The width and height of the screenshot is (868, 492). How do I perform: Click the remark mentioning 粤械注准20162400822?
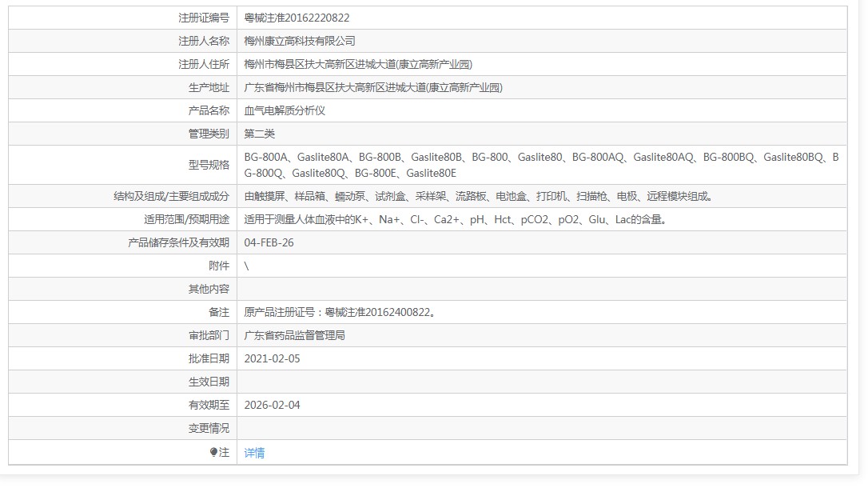point(340,313)
